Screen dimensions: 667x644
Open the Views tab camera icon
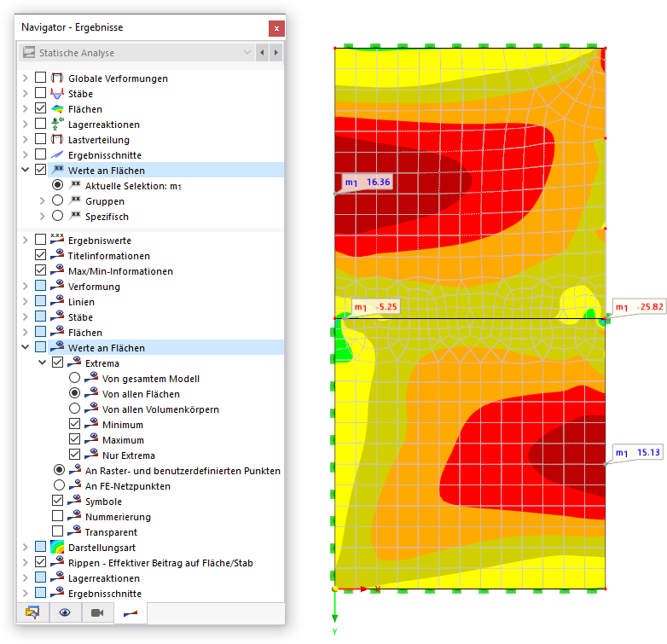97,612
